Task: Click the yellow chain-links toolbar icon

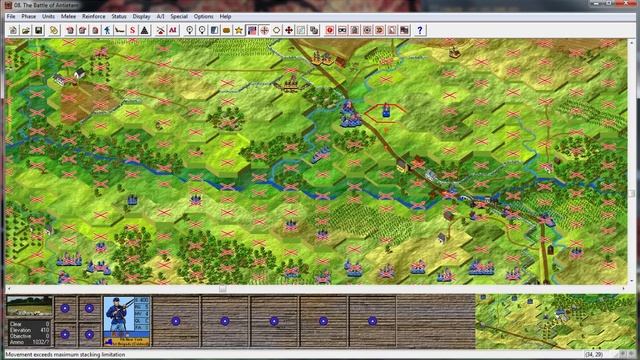Action: tap(54, 30)
